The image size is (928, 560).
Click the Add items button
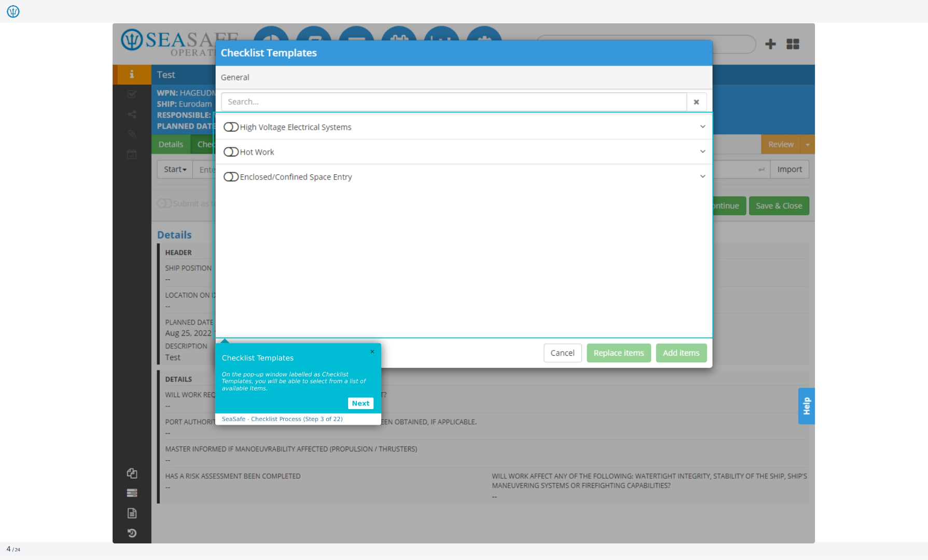pos(681,353)
